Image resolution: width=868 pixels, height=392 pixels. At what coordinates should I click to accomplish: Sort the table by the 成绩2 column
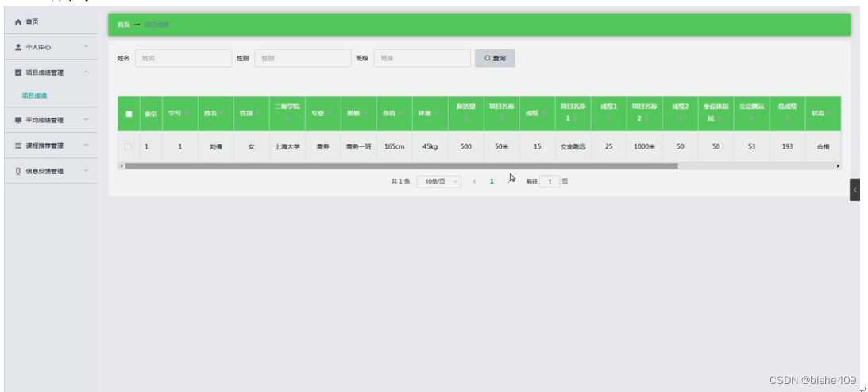[681, 118]
